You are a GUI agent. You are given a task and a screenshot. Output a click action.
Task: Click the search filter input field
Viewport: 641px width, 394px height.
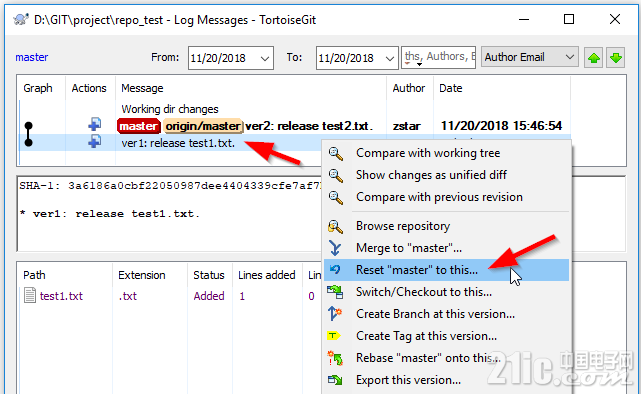[438, 57]
